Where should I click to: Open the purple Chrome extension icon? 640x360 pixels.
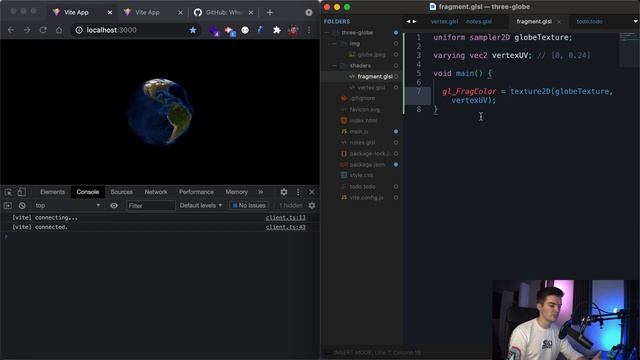(214, 31)
